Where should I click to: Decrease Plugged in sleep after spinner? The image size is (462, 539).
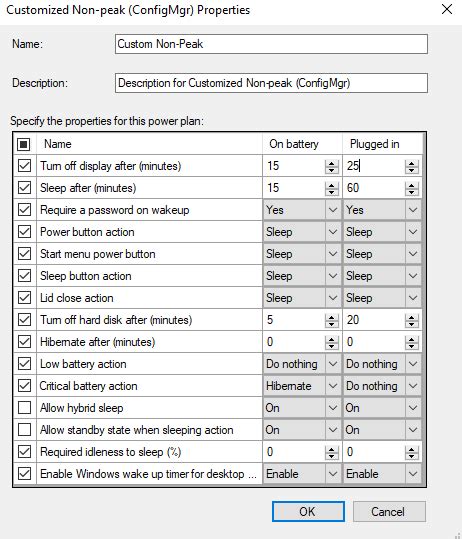pyautogui.click(x=411, y=192)
